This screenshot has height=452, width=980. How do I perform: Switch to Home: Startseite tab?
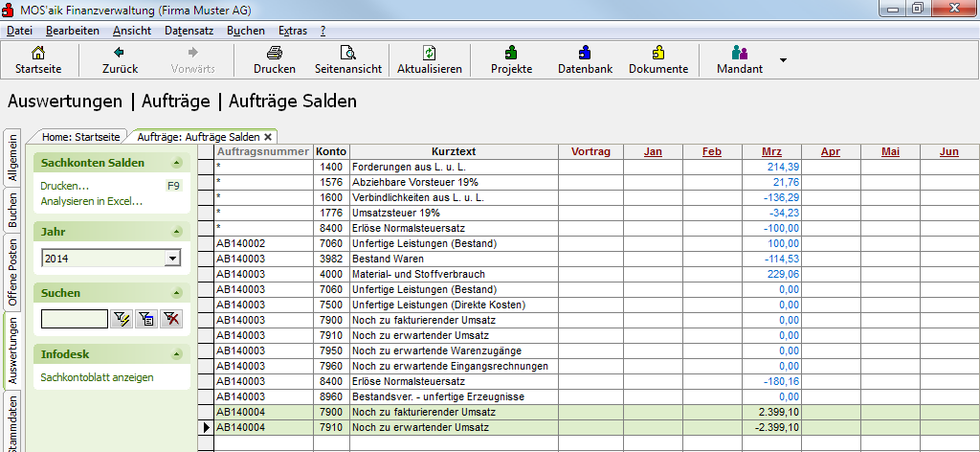point(80,136)
